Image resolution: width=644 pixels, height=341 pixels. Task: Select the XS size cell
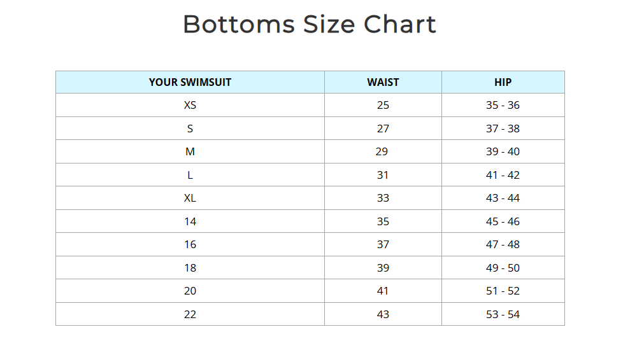pyautogui.click(x=190, y=106)
